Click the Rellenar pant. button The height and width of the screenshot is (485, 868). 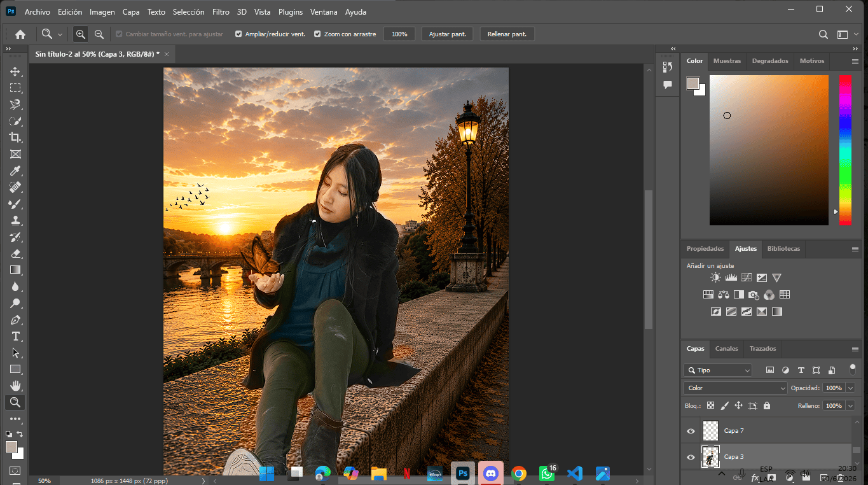(507, 34)
